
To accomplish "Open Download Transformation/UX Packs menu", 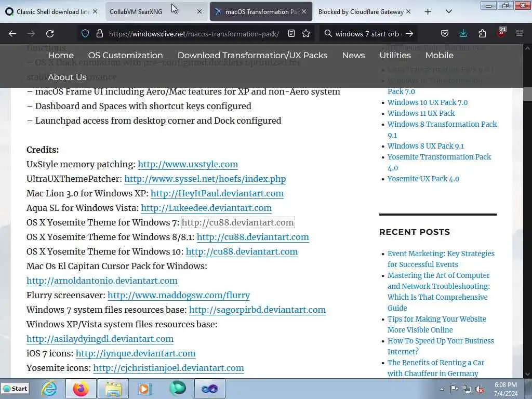I will (252, 55).
